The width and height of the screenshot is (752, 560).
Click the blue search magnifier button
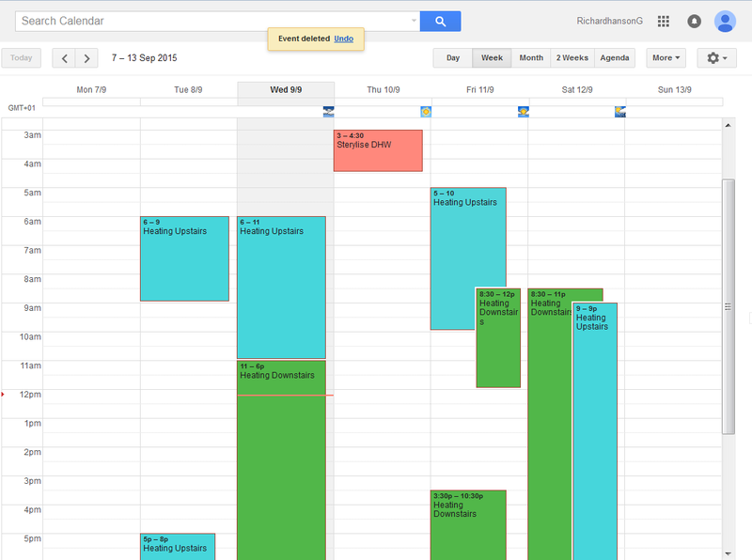click(440, 21)
